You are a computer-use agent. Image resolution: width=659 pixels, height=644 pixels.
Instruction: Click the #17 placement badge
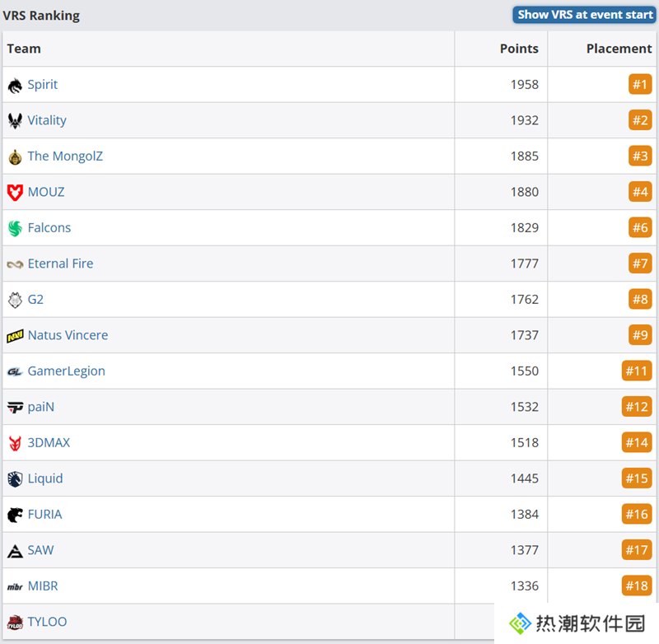point(637,550)
